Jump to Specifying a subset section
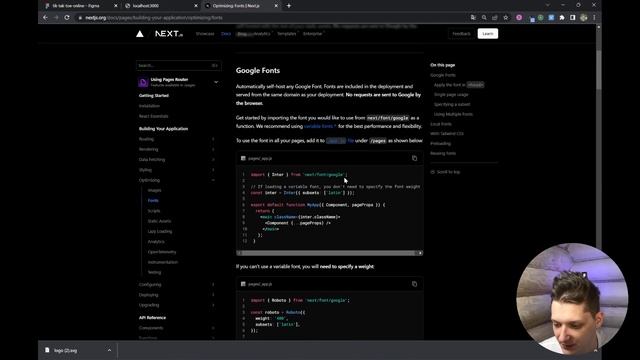Screen dimensions: 640x360 (452, 104)
